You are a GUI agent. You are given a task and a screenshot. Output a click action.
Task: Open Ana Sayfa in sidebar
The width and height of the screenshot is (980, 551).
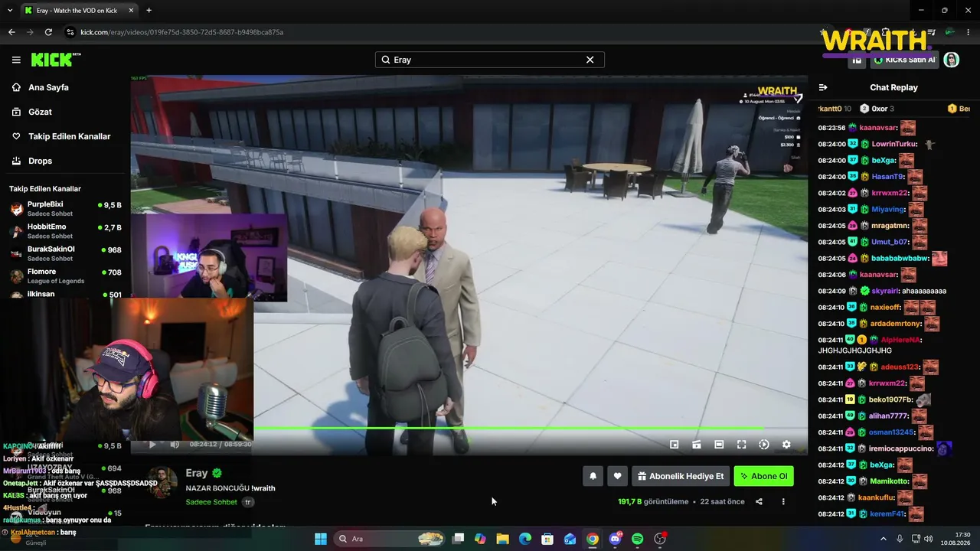pos(48,87)
